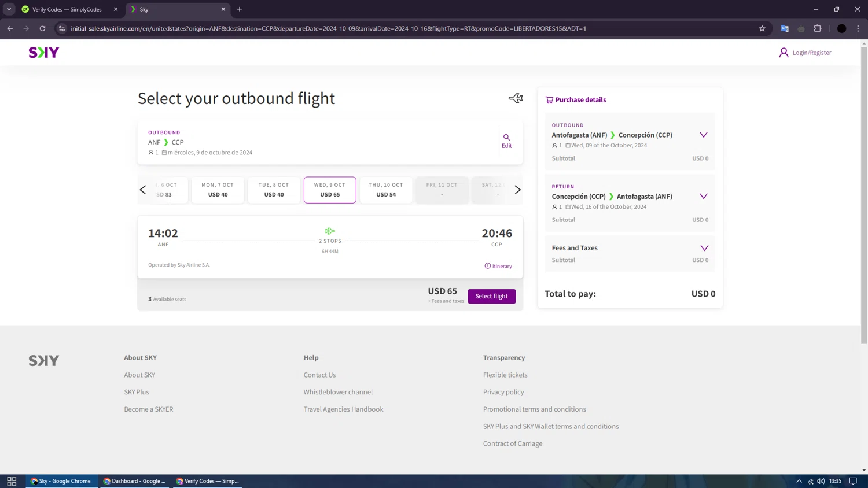
Task: Open Windows Start button
Action: pos(12,481)
